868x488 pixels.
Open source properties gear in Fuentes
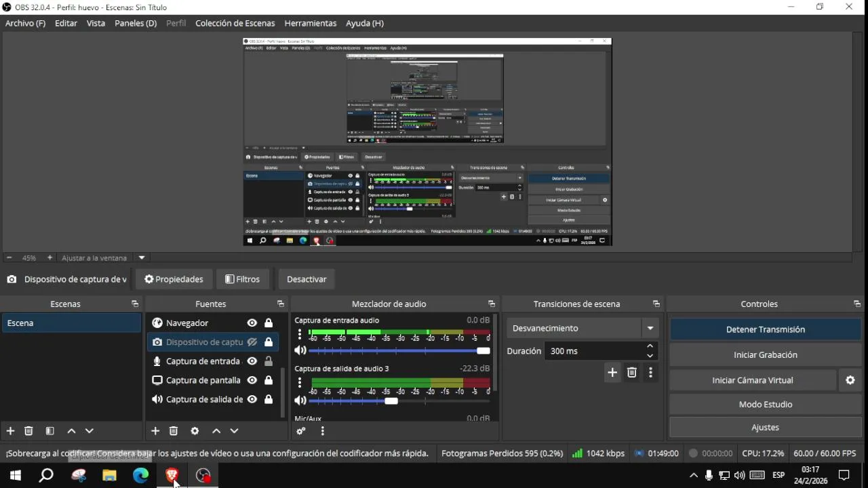click(195, 431)
